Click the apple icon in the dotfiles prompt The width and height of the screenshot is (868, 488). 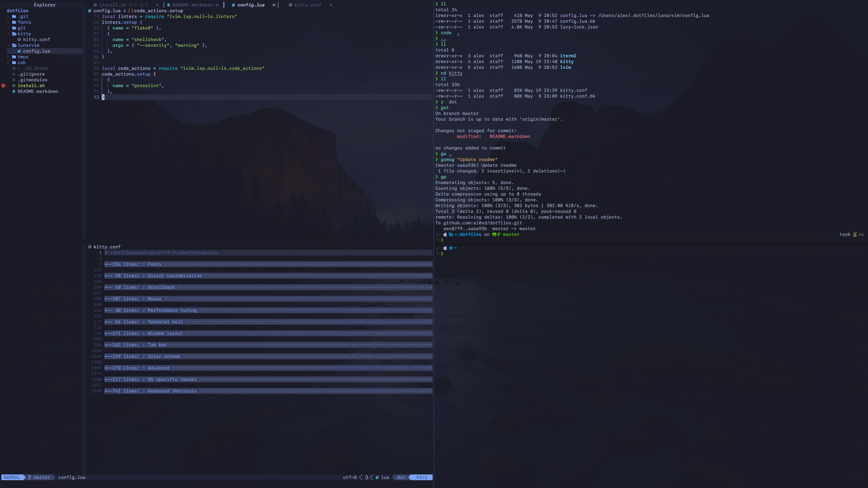coord(445,235)
